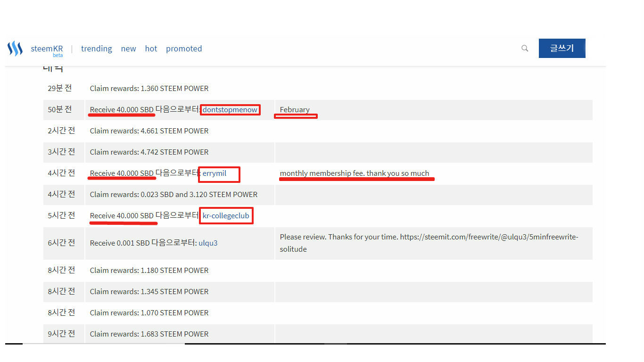
Task: Select the Claim rewards 1.360 STEEM POWER row
Action: [x=149, y=88]
